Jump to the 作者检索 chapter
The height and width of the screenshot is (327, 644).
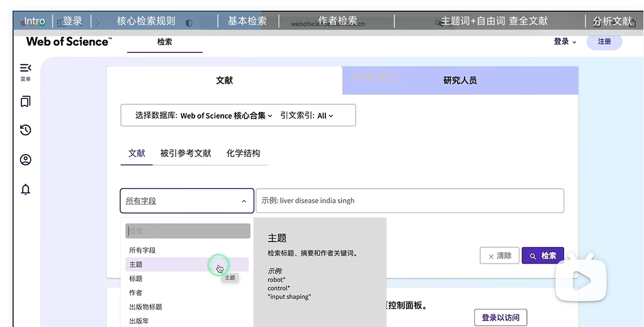[x=337, y=21]
